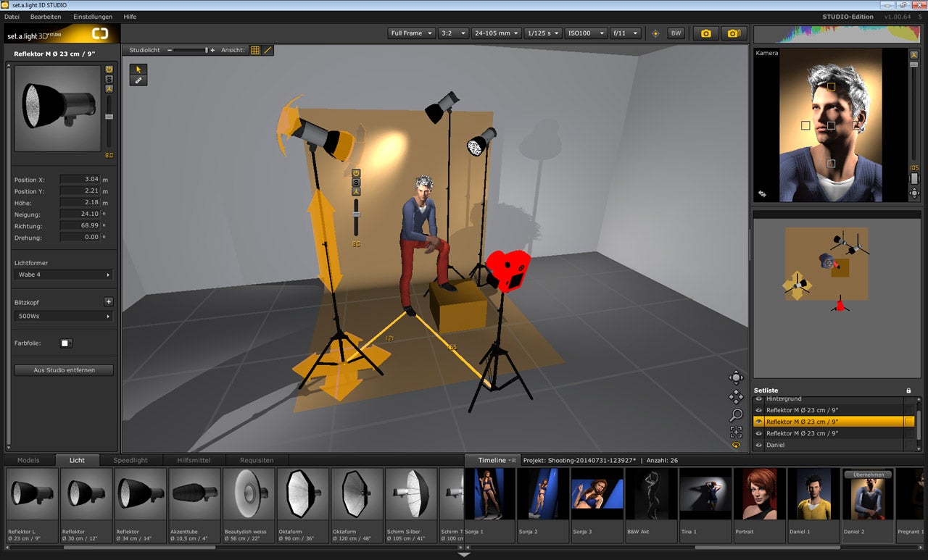Toggle the light power button in left panel

[109, 70]
